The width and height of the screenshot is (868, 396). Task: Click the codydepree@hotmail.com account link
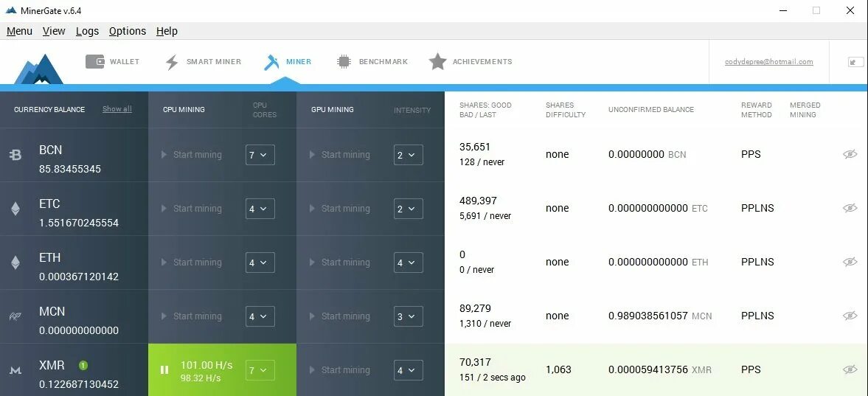click(x=769, y=62)
